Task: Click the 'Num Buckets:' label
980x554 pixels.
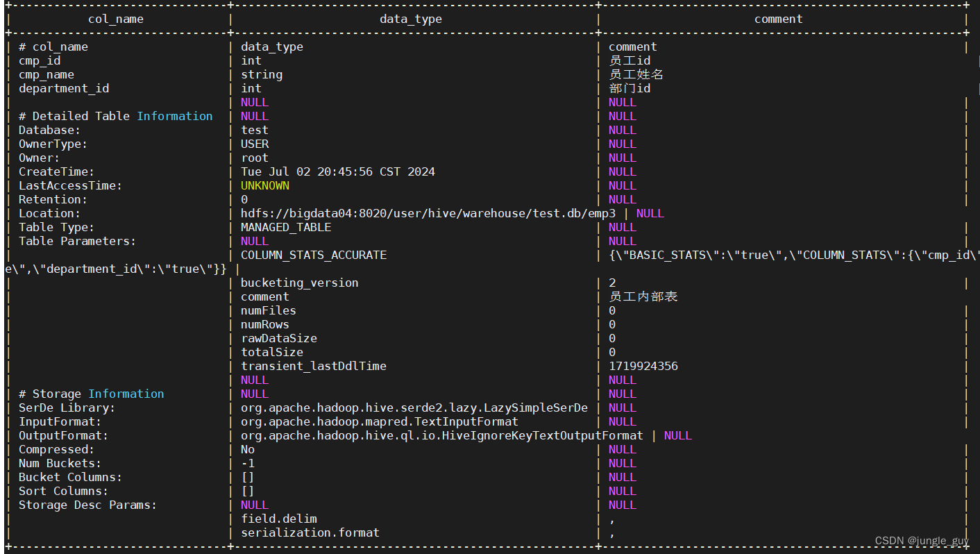Action: click(x=60, y=464)
